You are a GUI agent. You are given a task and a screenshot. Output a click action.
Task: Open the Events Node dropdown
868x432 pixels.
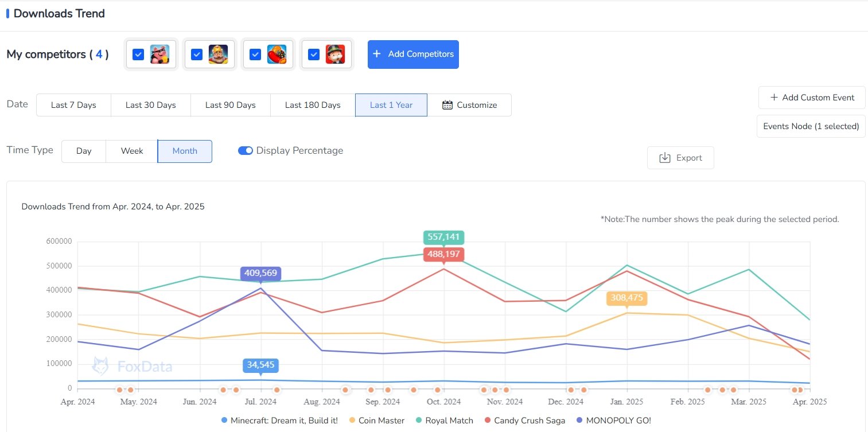811,126
